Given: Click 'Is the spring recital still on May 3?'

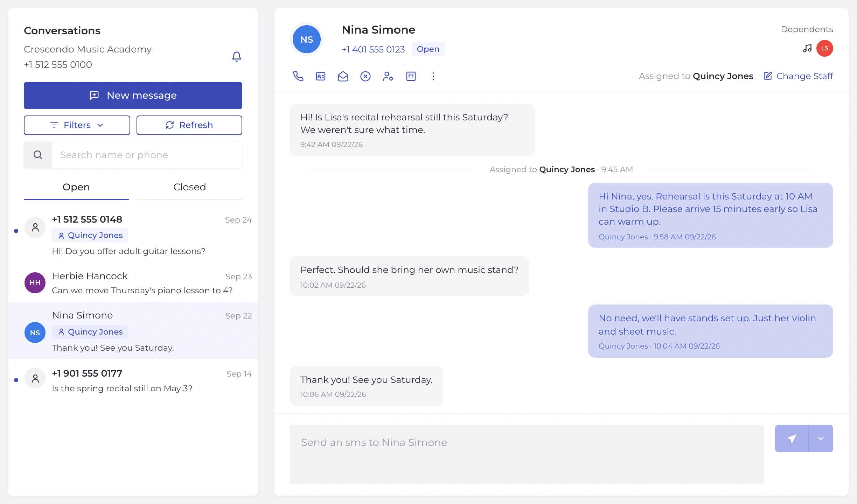Looking at the screenshot, I should [122, 388].
